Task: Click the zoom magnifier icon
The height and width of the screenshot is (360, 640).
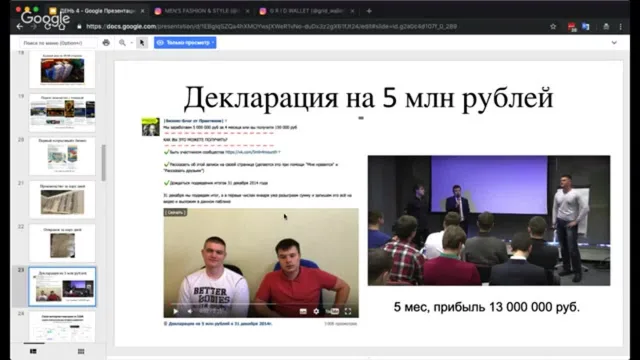Action: click(x=122, y=42)
